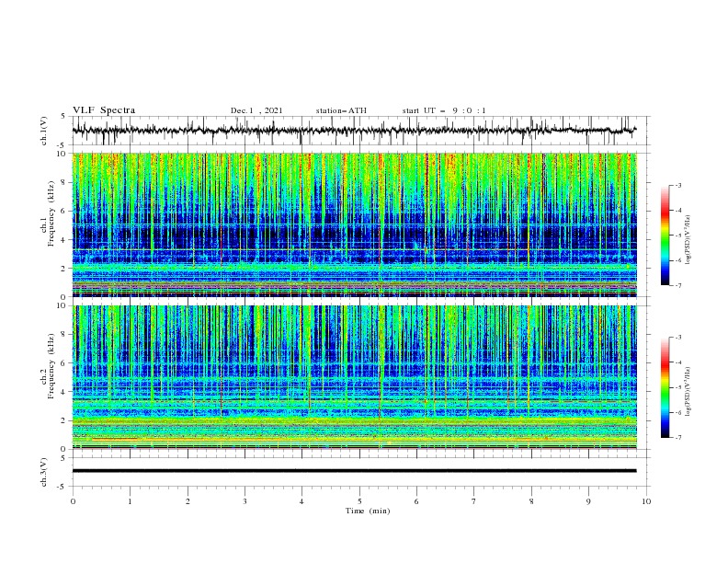
Task: Click the "6" frequency tick of ch.1 spectrogram
Action: 64,211
